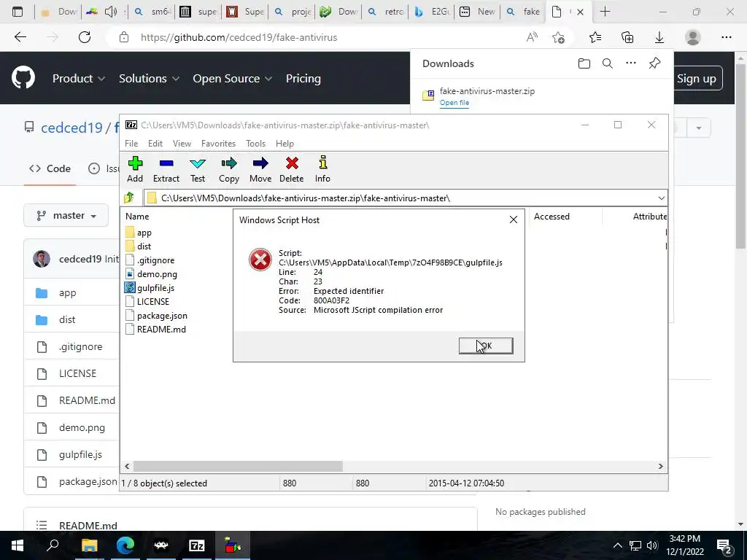Click the Info toolbar icon in 7-Zip
The height and width of the screenshot is (560, 747).
[x=322, y=169]
